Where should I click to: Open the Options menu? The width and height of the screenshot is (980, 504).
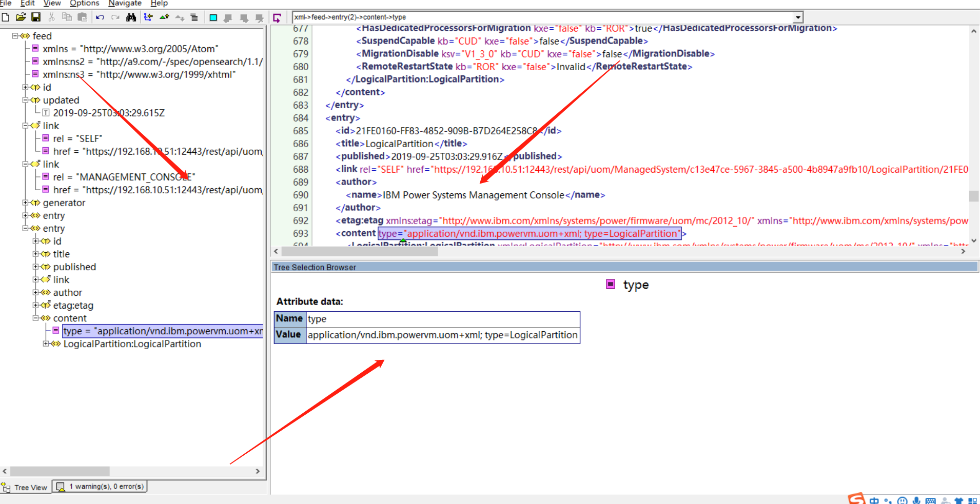click(85, 3)
